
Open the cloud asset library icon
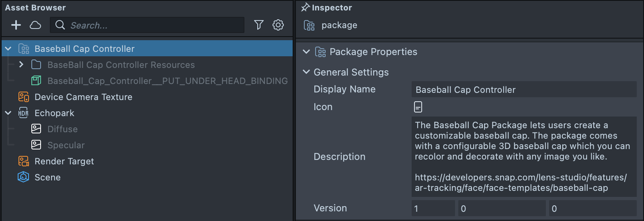[x=35, y=25]
